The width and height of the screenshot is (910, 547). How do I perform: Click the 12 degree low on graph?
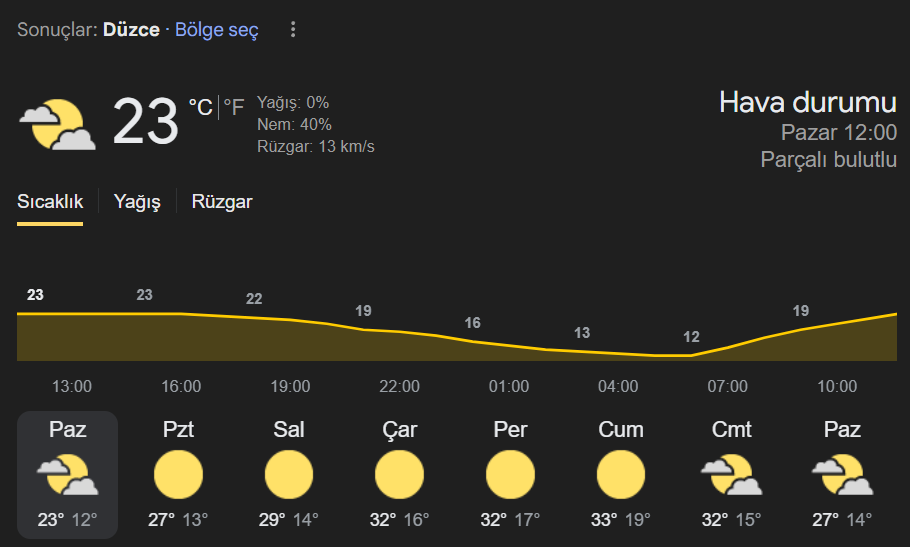coord(691,337)
